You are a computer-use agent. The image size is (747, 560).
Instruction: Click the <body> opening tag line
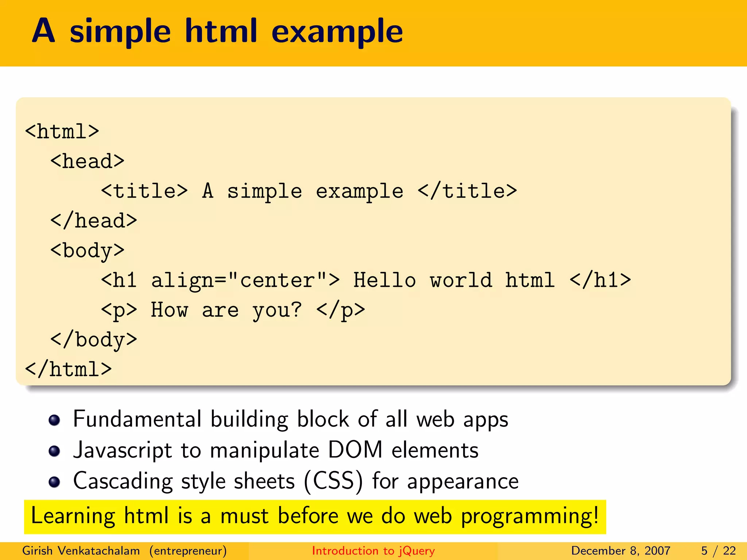click(88, 251)
